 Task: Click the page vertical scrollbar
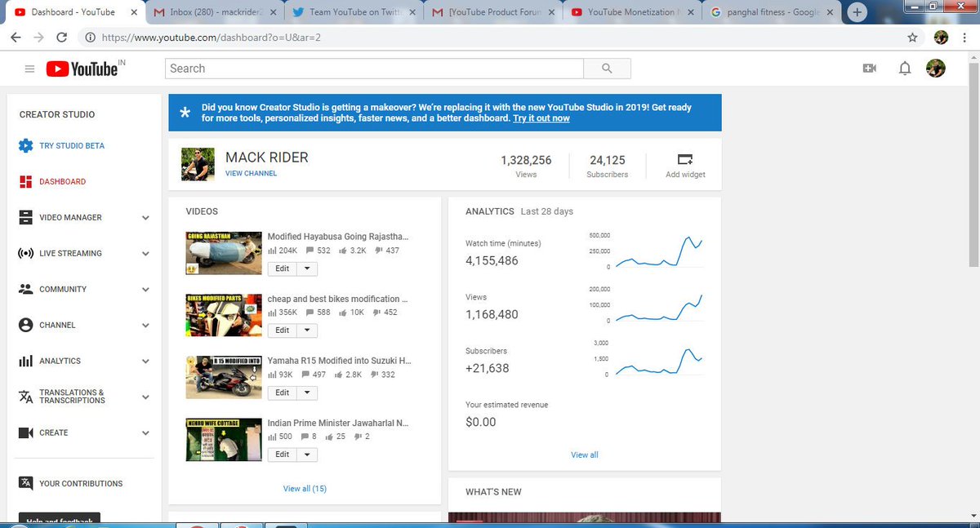pos(973,163)
